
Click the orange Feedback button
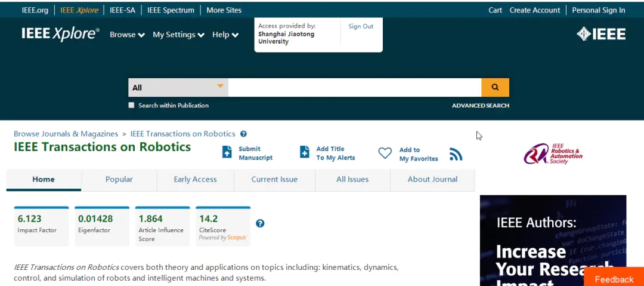point(614,278)
